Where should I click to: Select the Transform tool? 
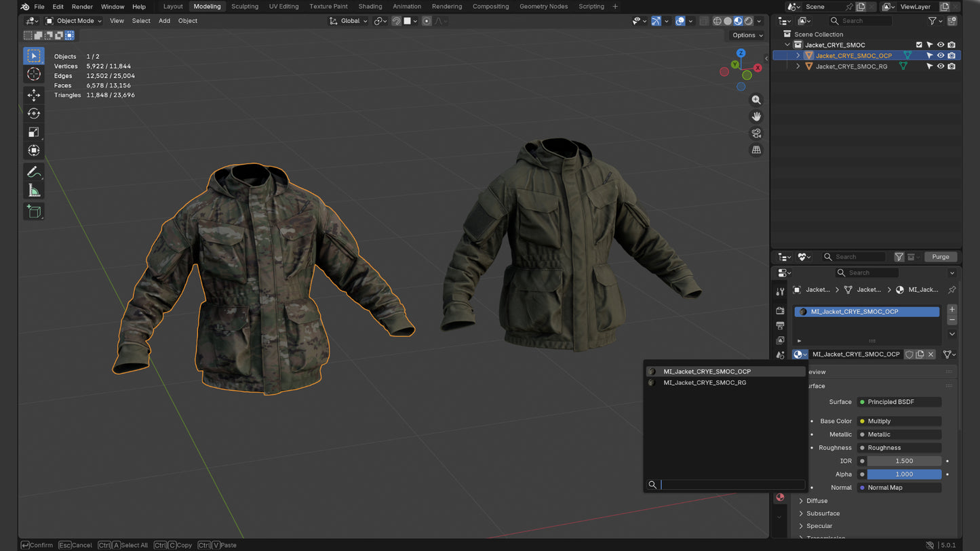click(x=34, y=150)
